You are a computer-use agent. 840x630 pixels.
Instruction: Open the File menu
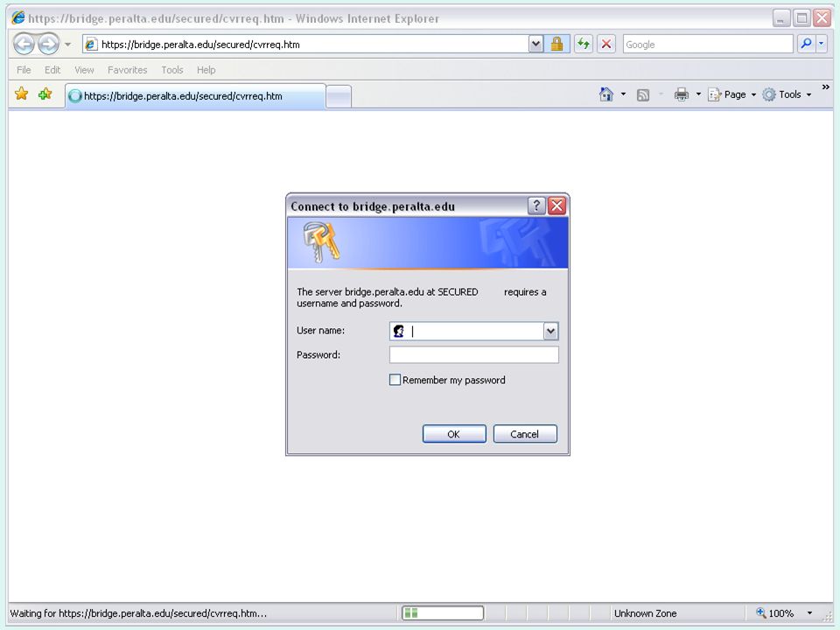point(24,70)
